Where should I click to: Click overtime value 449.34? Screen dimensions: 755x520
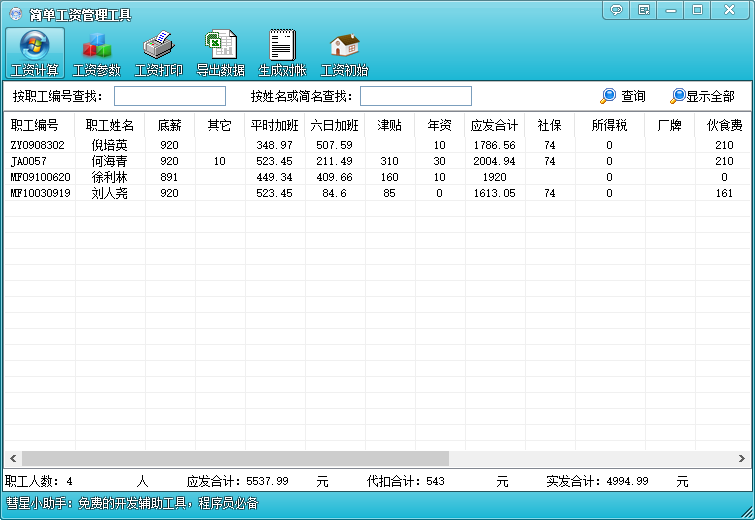(274, 177)
